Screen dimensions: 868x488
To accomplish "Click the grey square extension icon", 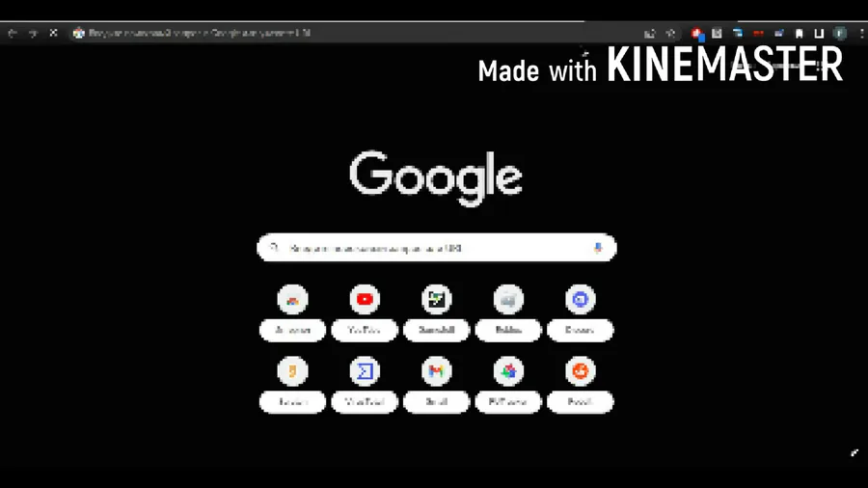I will pos(717,34).
